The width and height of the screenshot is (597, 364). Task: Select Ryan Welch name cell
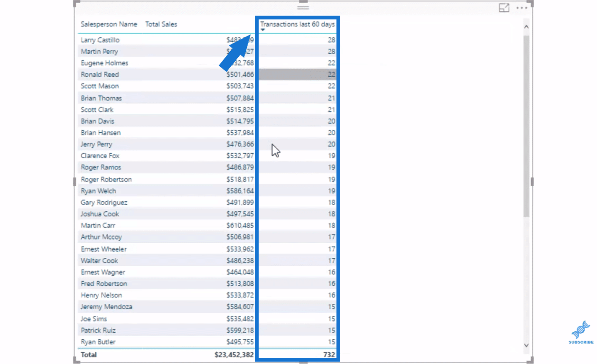[98, 191]
